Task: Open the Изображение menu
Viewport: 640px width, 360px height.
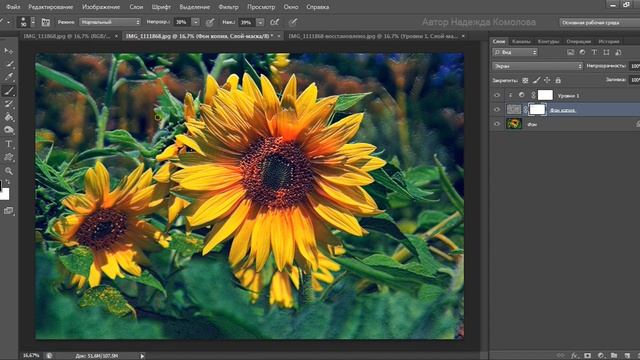Action: [x=101, y=7]
